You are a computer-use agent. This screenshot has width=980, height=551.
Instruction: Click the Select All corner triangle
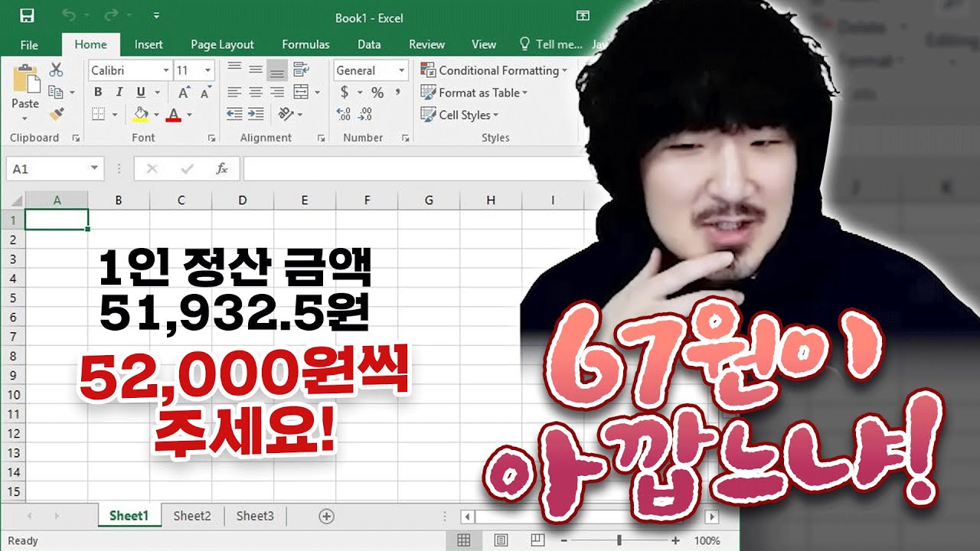[17, 201]
